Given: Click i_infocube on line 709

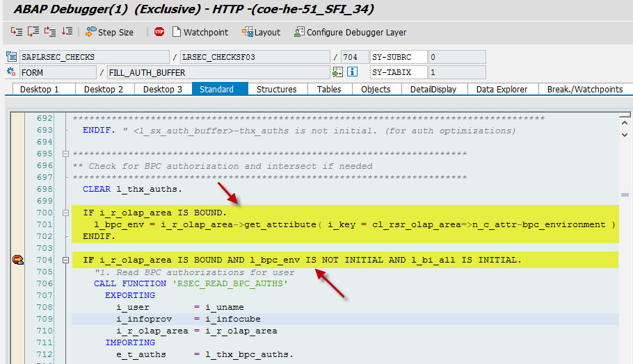Looking at the screenshot, I should pyautogui.click(x=233, y=320).
